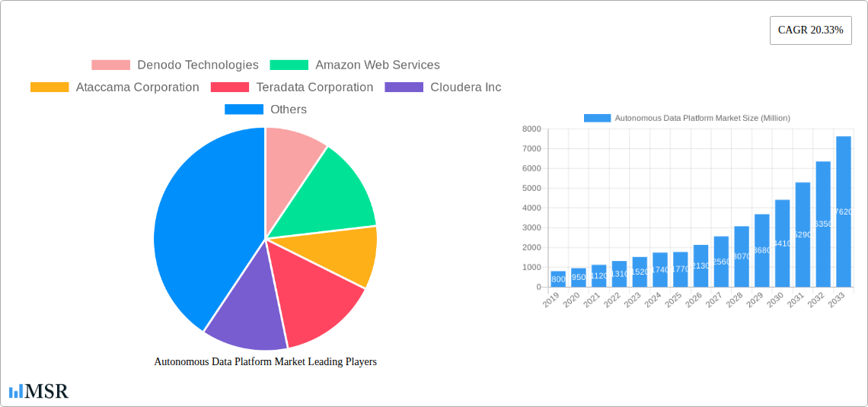Click the Others blue legend swatch

[244, 110]
